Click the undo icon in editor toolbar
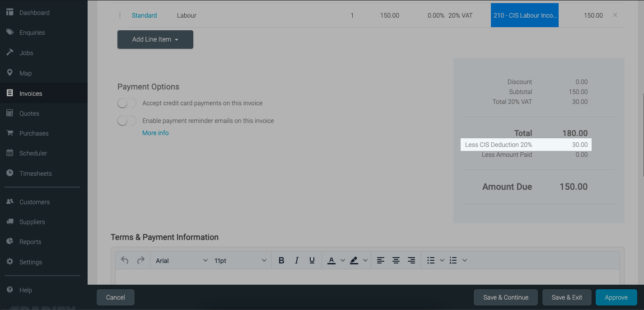 click(x=125, y=260)
